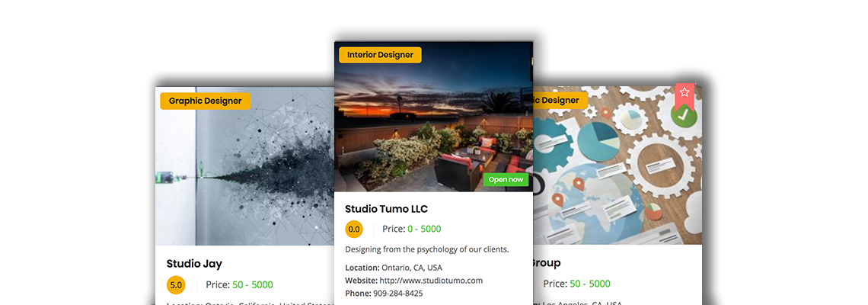Click the Studio Jay price range 50 - 5000
This screenshot has height=305, width=868.
[253, 284]
